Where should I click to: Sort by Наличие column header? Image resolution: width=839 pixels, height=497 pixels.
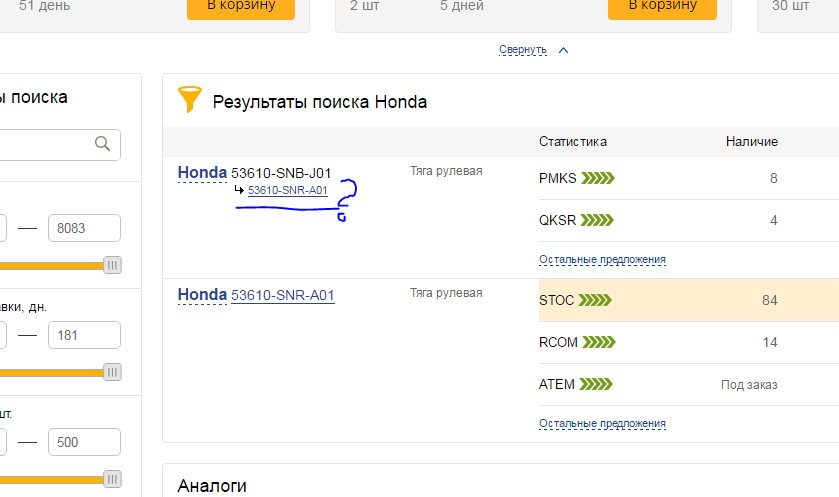[751, 142]
